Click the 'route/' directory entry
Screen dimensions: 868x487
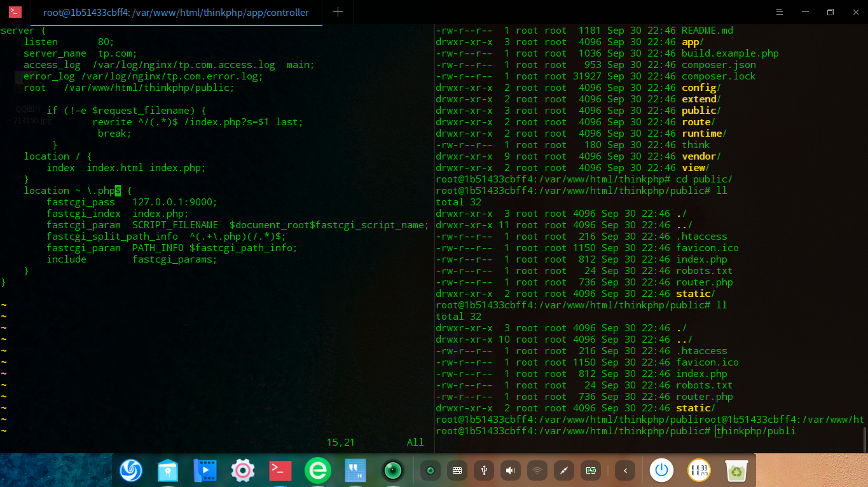point(698,122)
